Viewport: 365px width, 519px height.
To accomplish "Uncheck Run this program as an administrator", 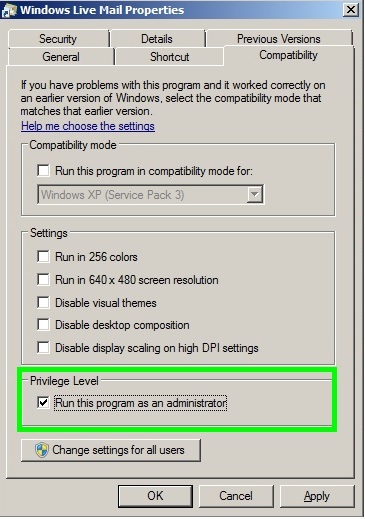I will click(43, 402).
